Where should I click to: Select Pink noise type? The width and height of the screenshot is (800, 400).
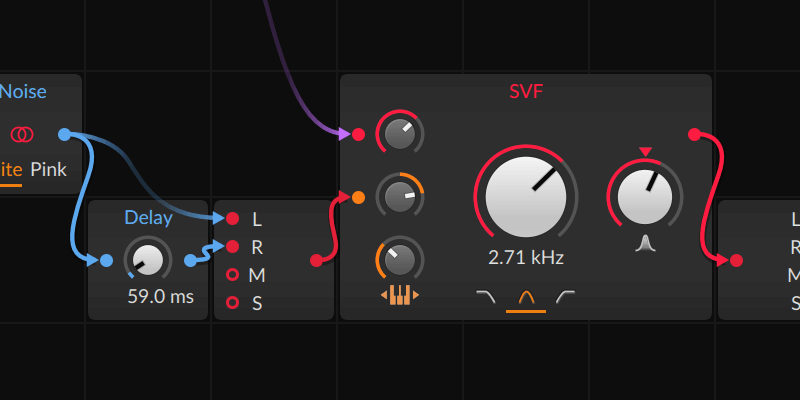pyautogui.click(x=48, y=169)
